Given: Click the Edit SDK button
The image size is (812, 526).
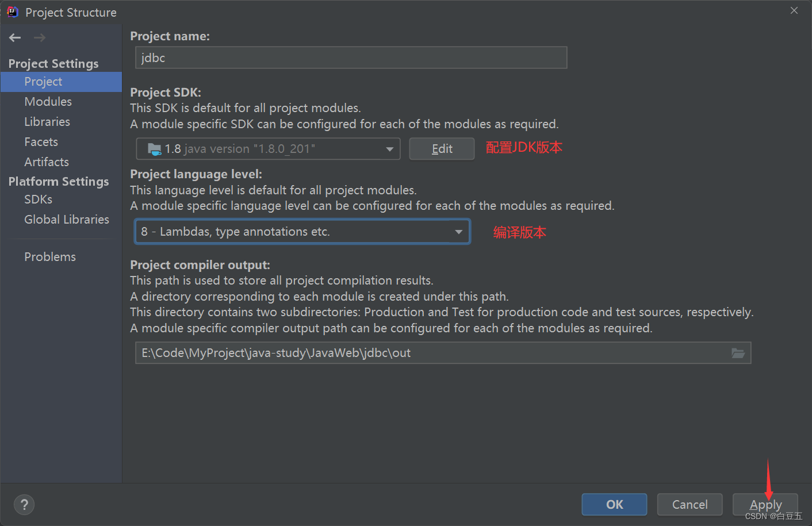Looking at the screenshot, I should tap(442, 149).
